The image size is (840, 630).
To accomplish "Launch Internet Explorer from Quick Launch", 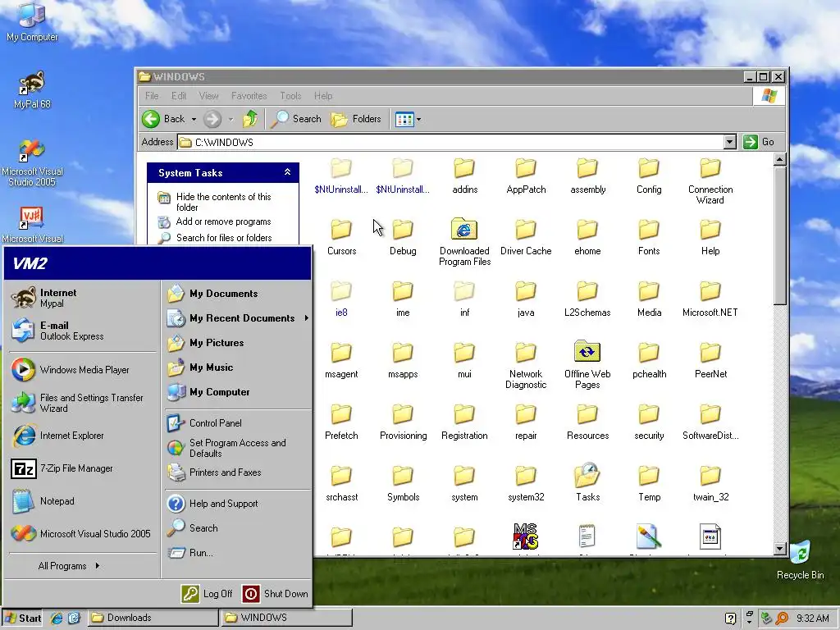I will coord(57,618).
